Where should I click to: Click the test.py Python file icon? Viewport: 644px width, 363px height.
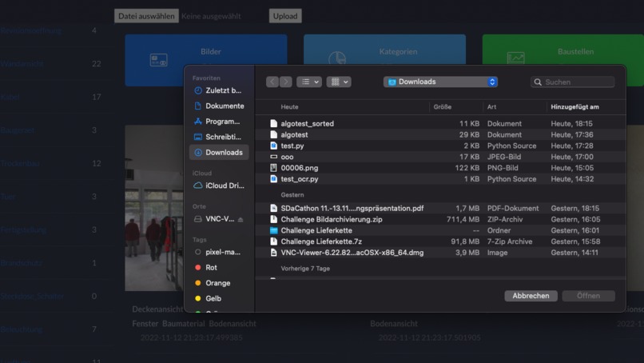pyautogui.click(x=273, y=146)
